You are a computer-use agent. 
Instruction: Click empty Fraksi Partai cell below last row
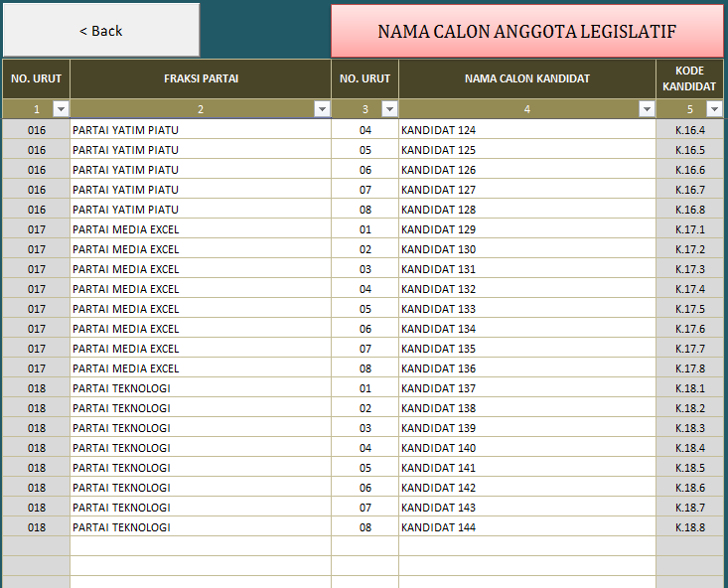pyautogui.click(x=201, y=546)
